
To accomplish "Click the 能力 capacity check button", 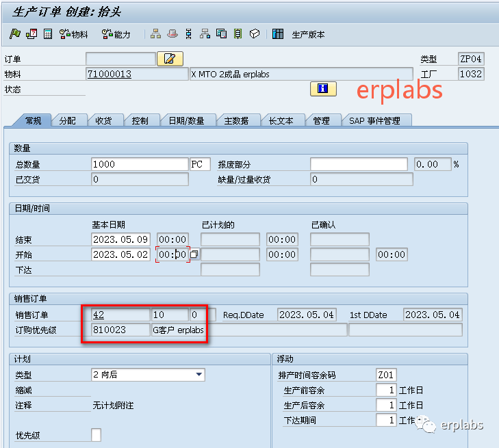I will [x=116, y=34].
